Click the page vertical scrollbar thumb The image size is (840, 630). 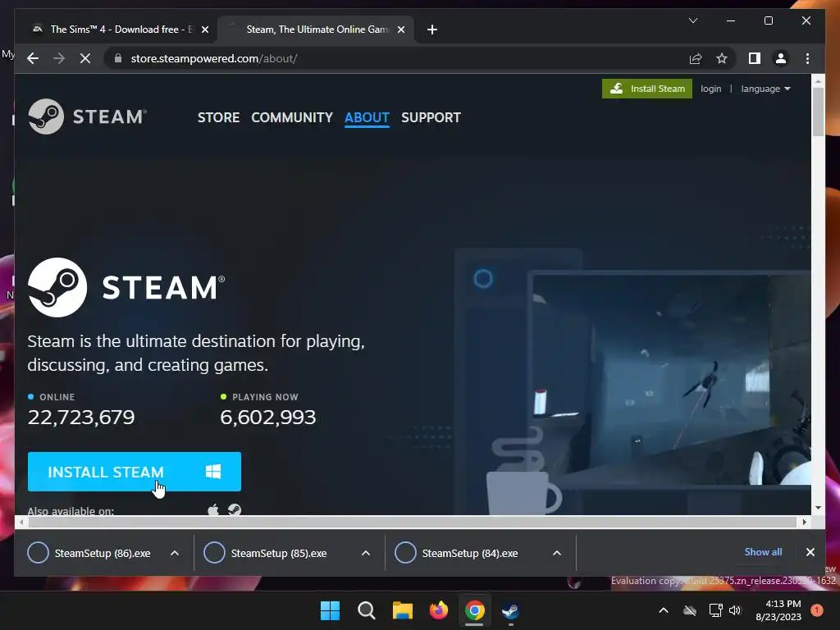[818, 112]
